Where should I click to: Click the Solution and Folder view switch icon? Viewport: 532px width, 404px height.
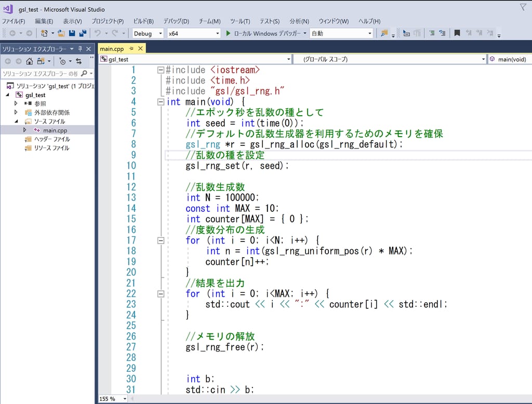pyautogui.click(x=41, y=61)
